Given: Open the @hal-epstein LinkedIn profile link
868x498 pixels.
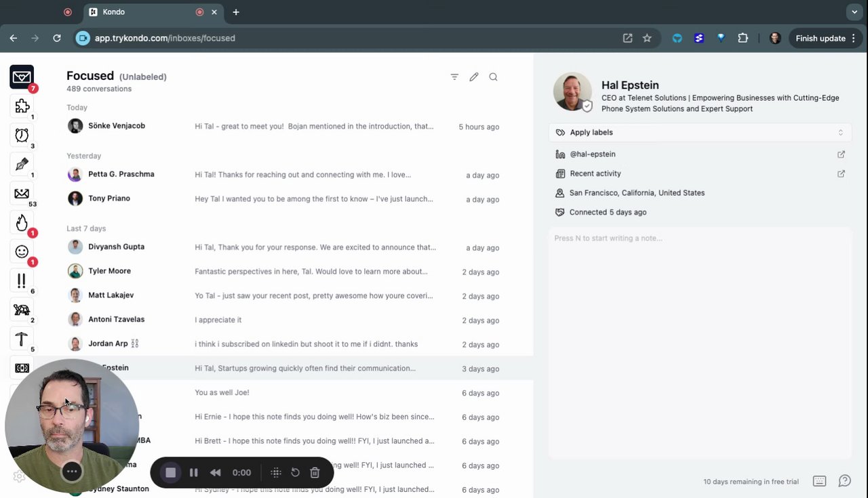Looking at the screenshot, I should point(593,154).
